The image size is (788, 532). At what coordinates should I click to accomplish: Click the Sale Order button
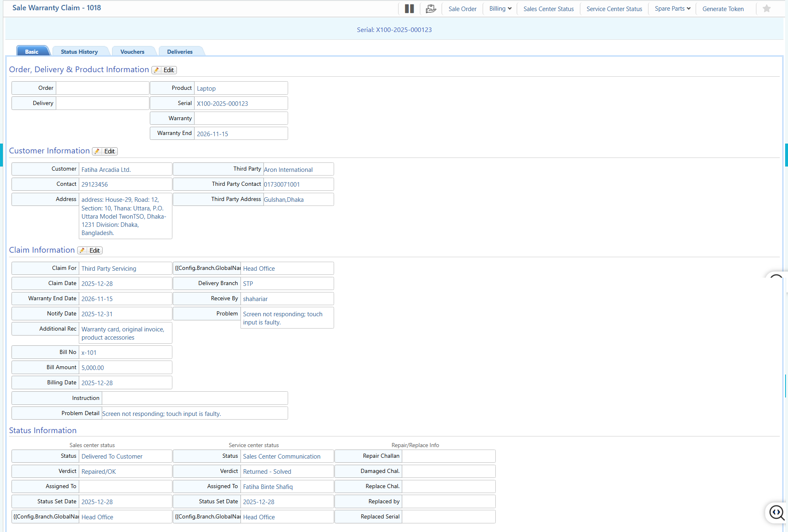tap(462, 9)
